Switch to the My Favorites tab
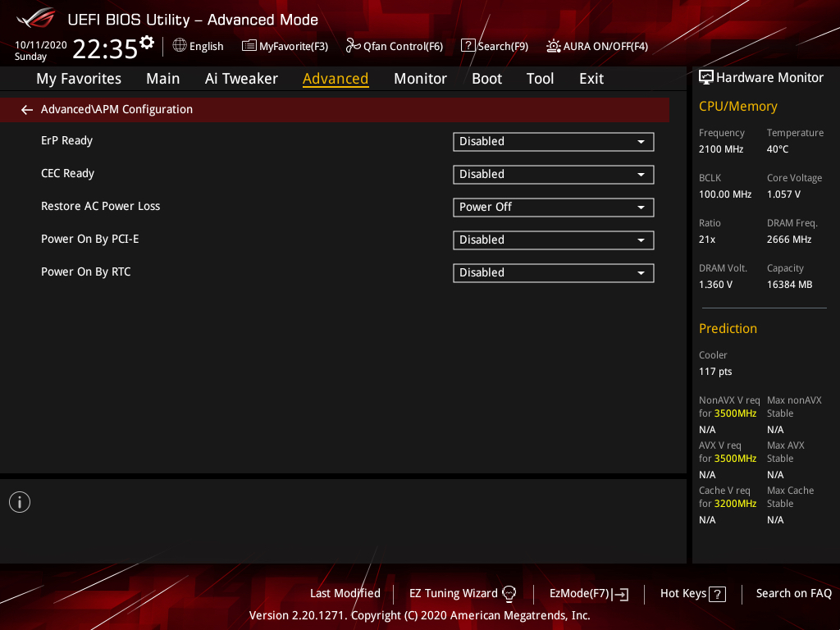This screenshot has width=840, height=630. click(79, 79)
